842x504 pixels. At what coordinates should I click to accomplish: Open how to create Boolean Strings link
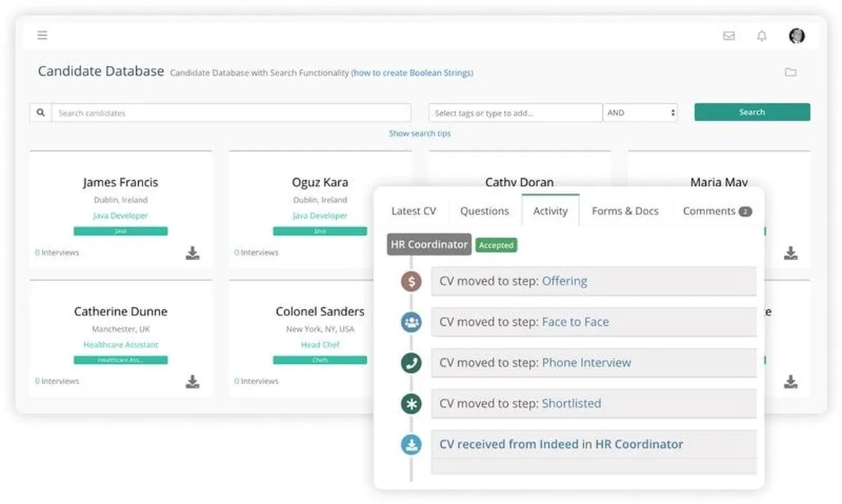[x=413, y=73]
